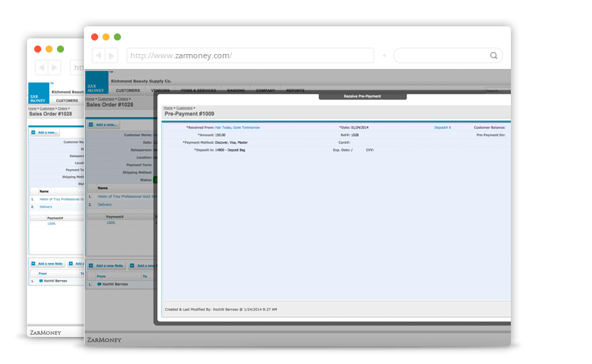This screenshot has width=592, height=364.
Task: Click plus icon on Add a new Note in middle window
Action: click(x=91, y=266)
